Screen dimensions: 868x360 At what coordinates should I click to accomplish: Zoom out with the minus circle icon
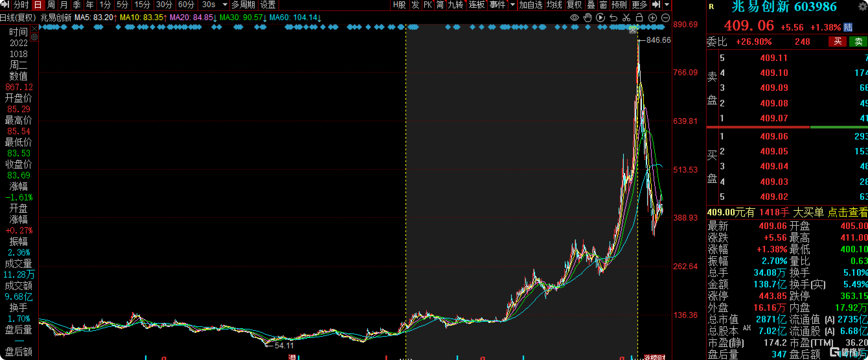click(666, 18)
